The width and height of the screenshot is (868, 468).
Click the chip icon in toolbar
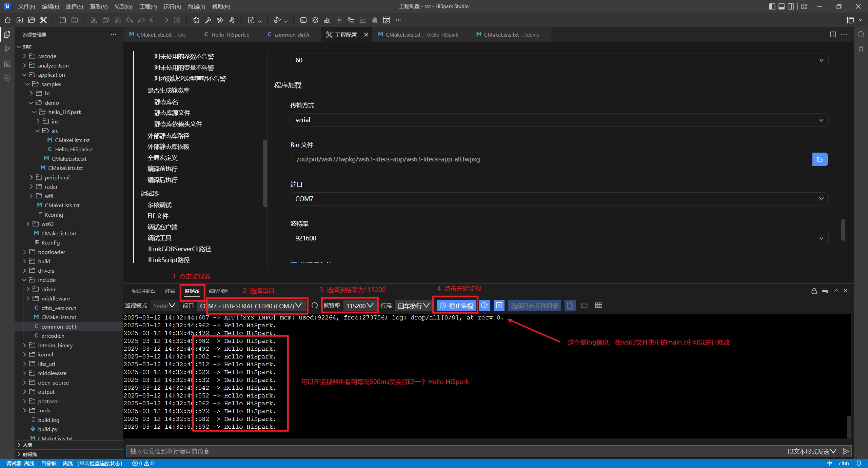click(339, 20)
